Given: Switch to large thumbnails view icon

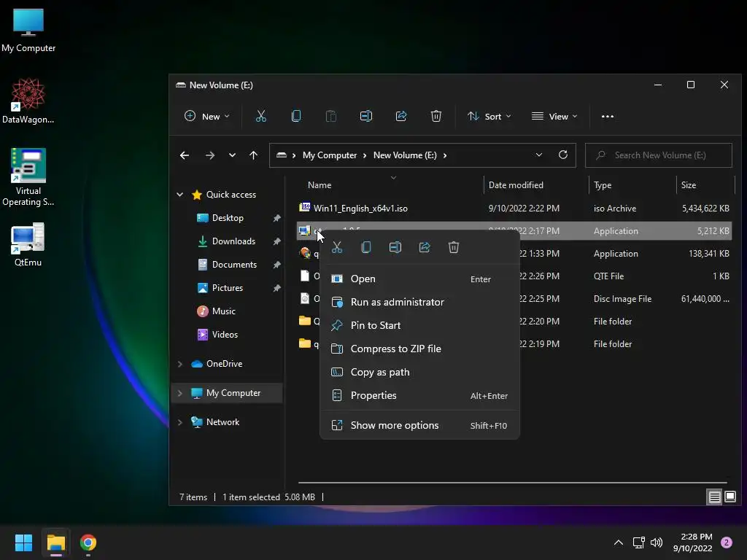Looking at the screenshot, I should 729,497.
